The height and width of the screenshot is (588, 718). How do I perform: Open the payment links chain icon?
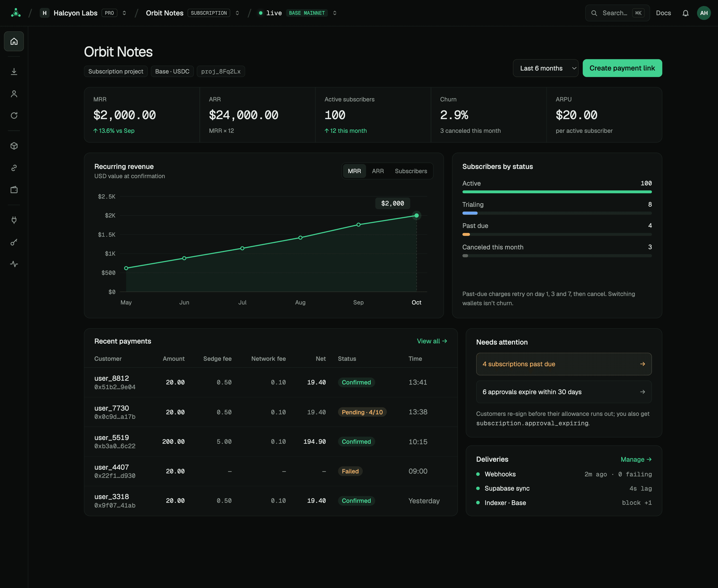click(14, 168)
